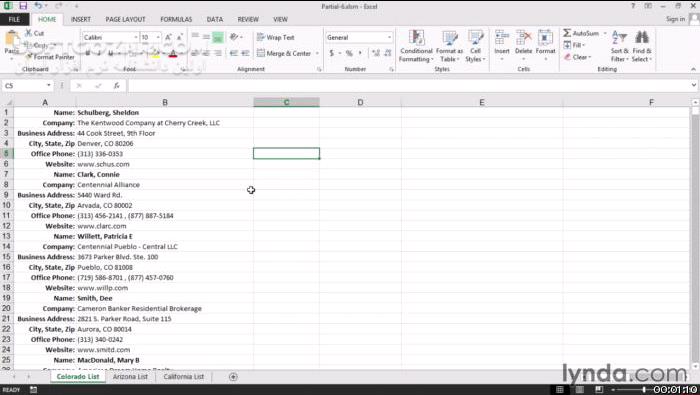Image resolution: width=700 pixels, height=395 pixels.
Task: Set Middle Align for cells
Action: pyautogui.click(x=206, y=37)
